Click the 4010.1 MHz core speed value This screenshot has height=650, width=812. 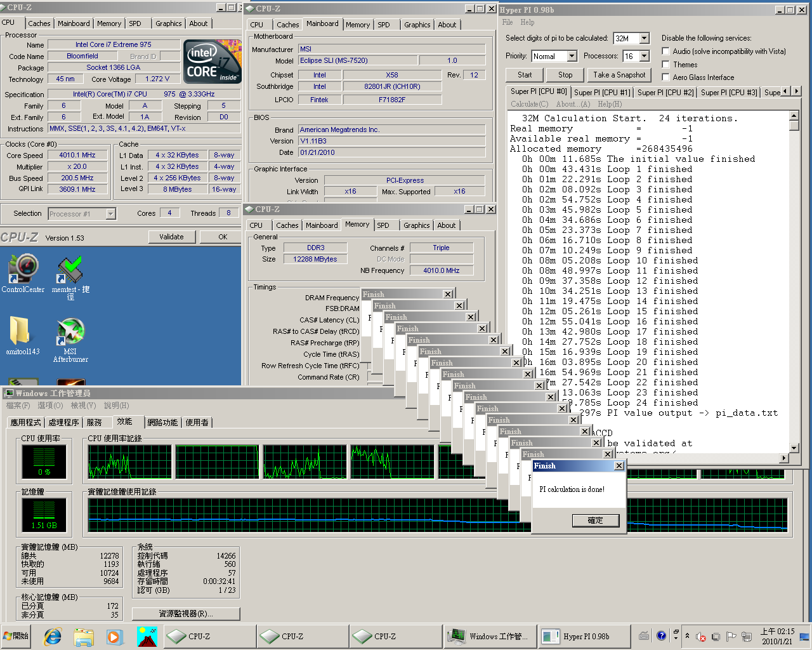77,155
